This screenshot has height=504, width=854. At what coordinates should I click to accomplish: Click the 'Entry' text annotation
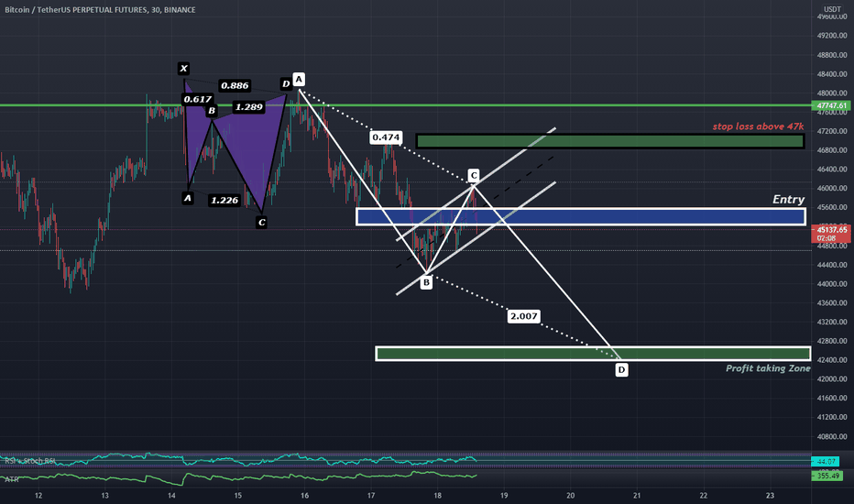point(788,200)
